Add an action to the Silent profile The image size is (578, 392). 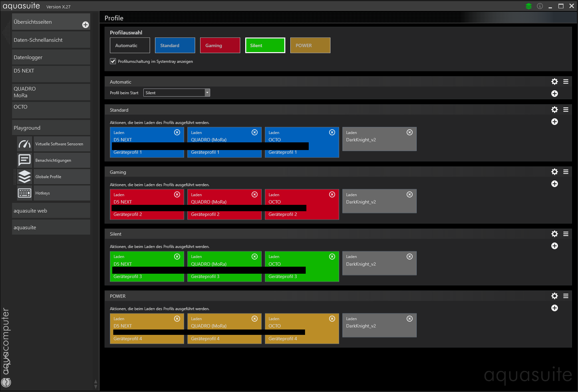point(554,246)
